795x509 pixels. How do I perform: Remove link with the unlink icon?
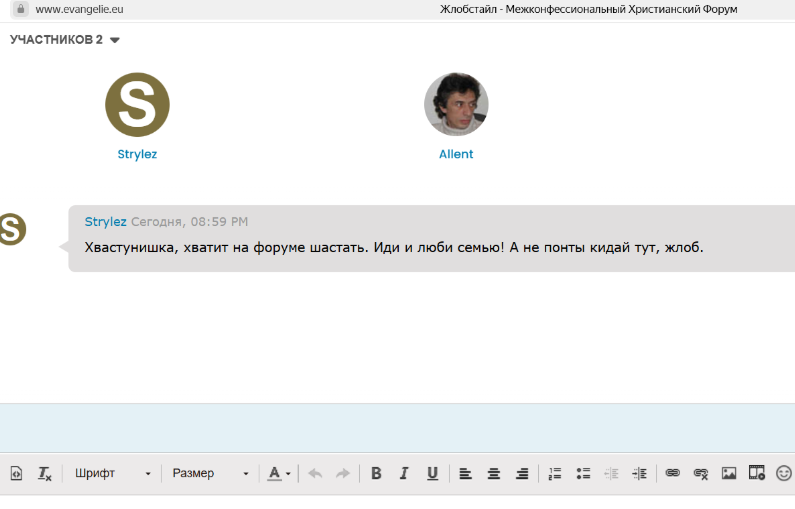700,473
